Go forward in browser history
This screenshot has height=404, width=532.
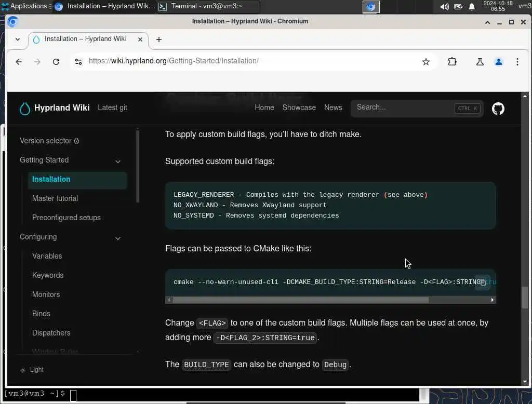37,61
